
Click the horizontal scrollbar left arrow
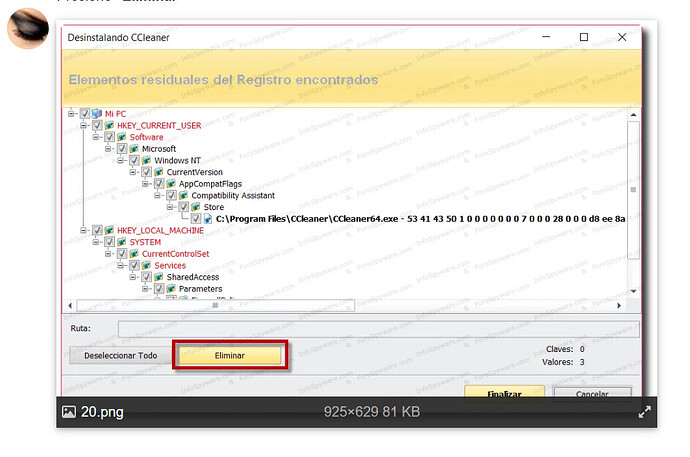70,305
